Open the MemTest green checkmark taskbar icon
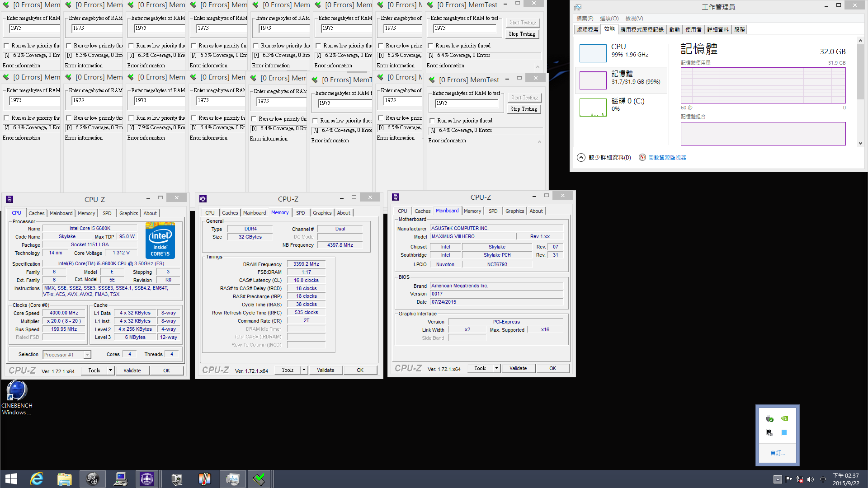868x488 pixels. coord(259,479)
